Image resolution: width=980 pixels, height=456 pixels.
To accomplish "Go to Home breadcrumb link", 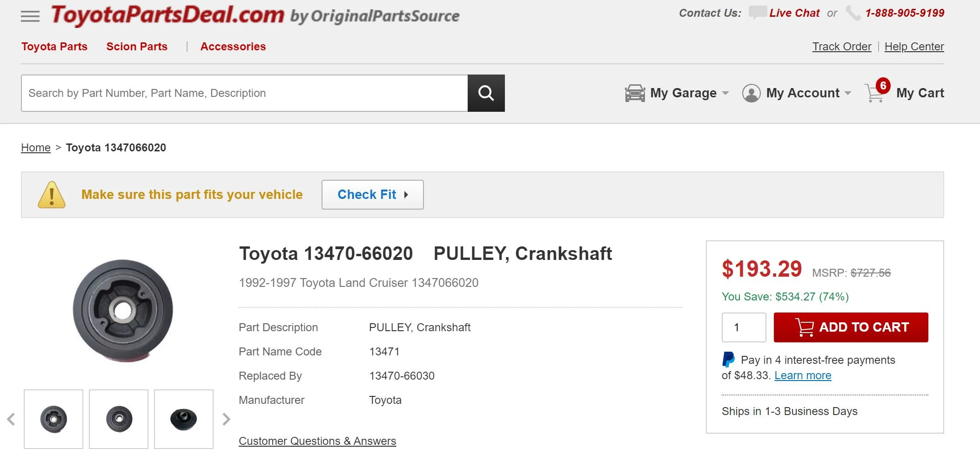I will tap(36, 148).
